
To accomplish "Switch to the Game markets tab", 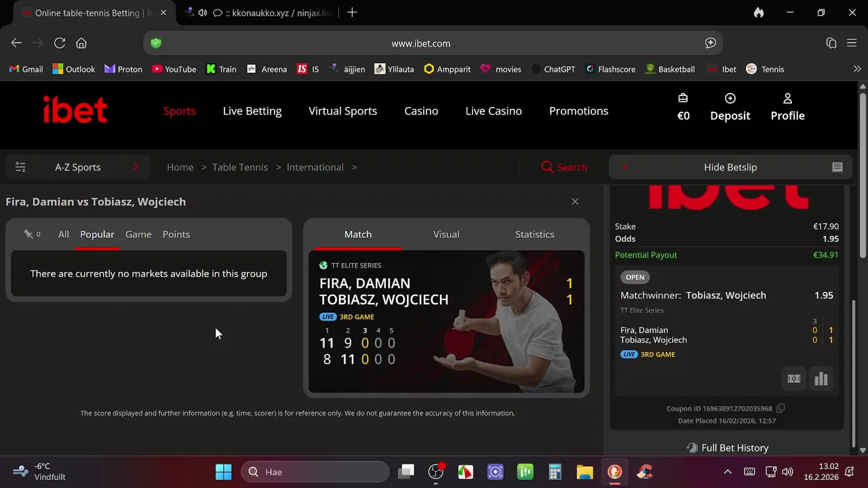I will click(138, 235).
